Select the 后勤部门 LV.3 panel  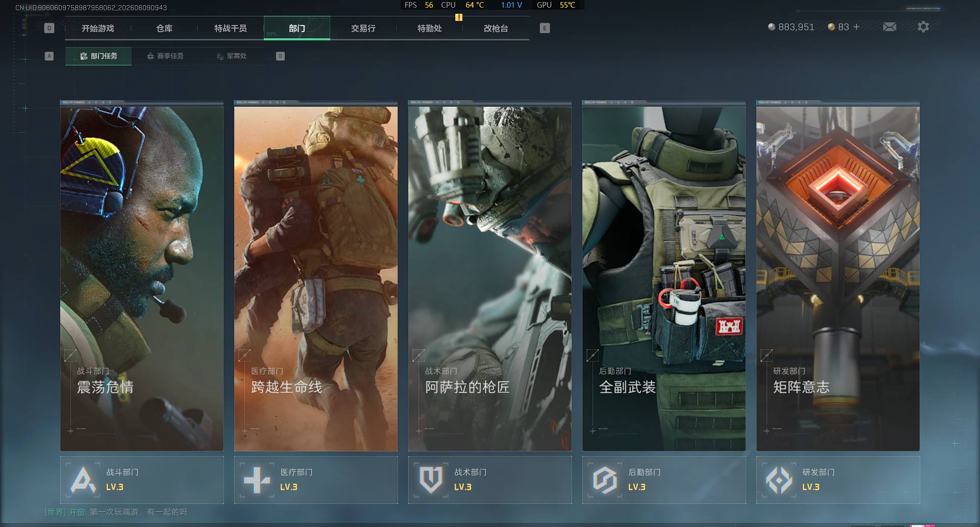664,480
